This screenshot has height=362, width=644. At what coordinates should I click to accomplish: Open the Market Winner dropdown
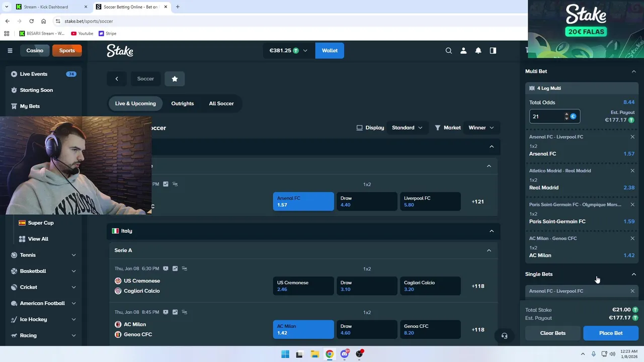481,128
